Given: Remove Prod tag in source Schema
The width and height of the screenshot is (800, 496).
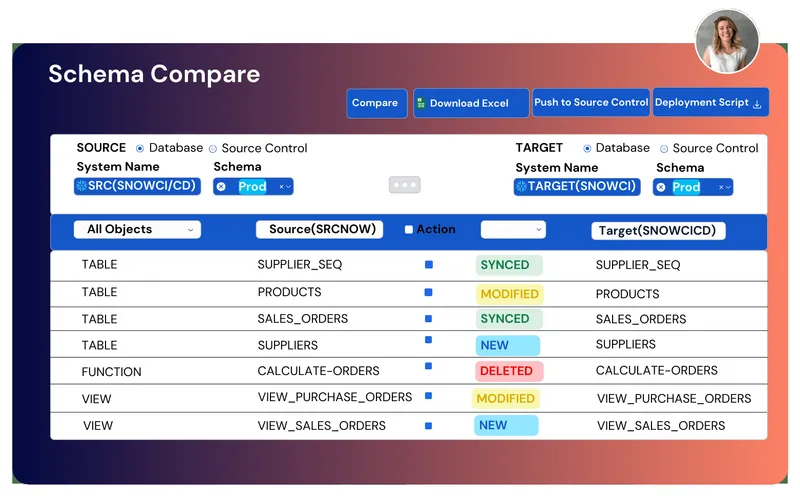Looking at the screenshot, I should click(221, 187).
